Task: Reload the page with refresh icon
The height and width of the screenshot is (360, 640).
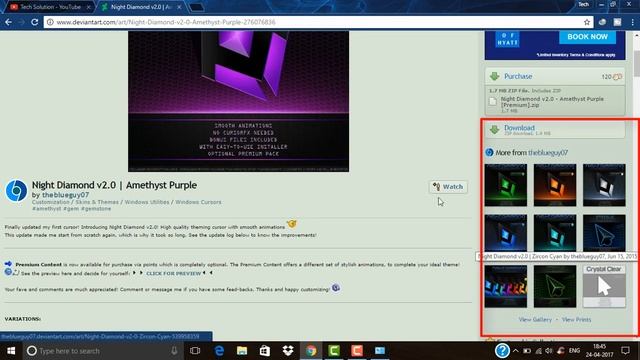Action: (35, 22)
